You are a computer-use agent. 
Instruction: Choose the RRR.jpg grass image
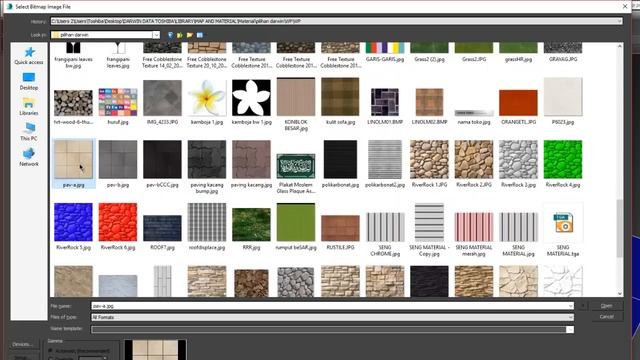251,224
